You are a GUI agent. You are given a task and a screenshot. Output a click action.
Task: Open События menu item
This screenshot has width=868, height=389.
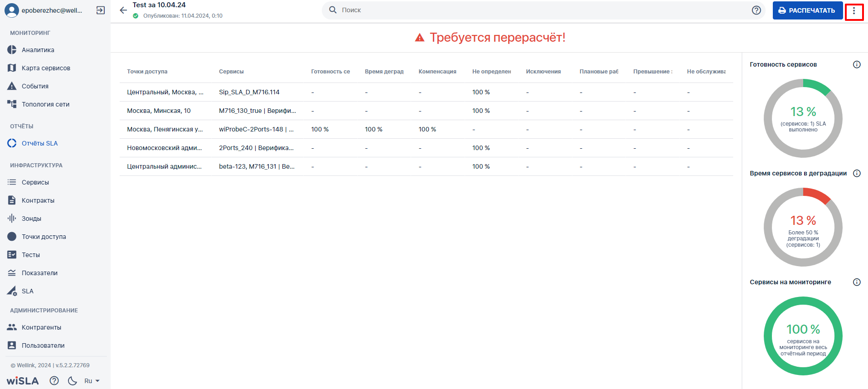[35, 86]
